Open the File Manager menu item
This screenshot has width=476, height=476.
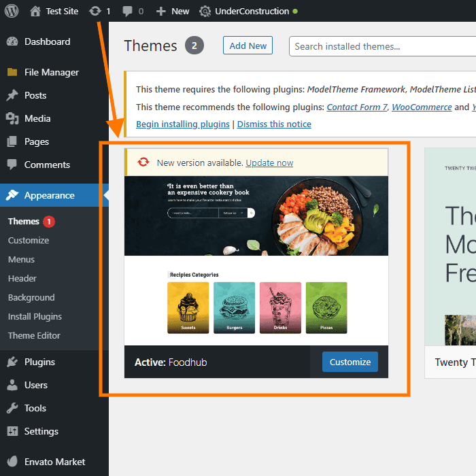click(x=52, y=72)
